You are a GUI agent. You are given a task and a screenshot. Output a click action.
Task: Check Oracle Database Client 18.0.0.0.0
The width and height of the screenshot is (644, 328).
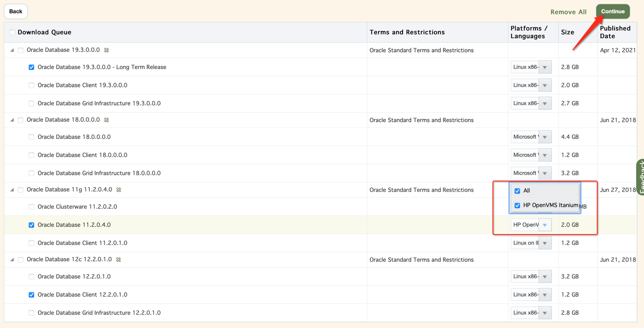coord(31,155)
